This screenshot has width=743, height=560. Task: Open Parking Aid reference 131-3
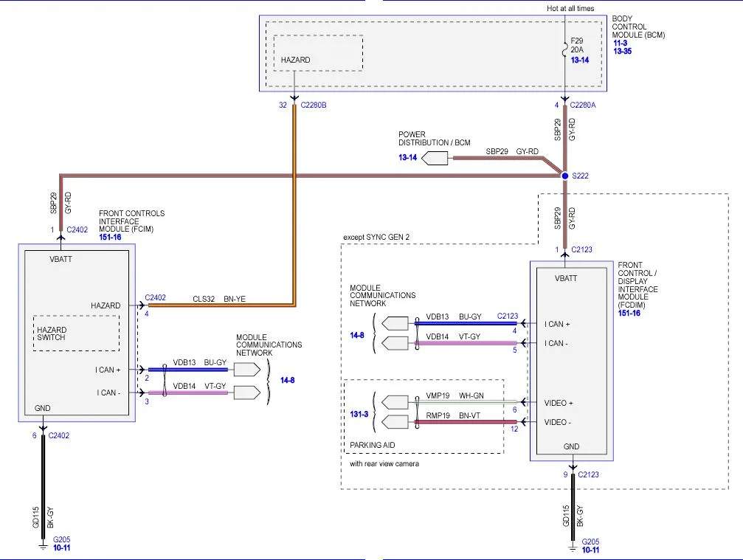[x=359, y=415]
